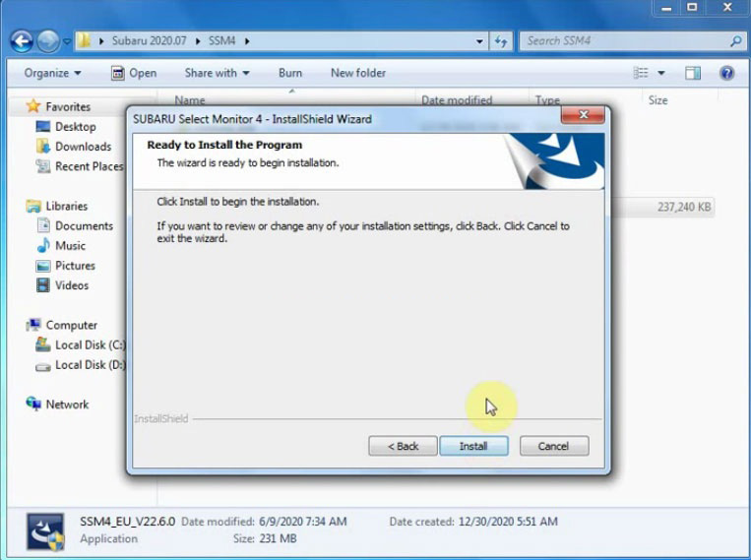751x560 pixels.
Task: Refresh the folder view
Action: pos(501,41)
